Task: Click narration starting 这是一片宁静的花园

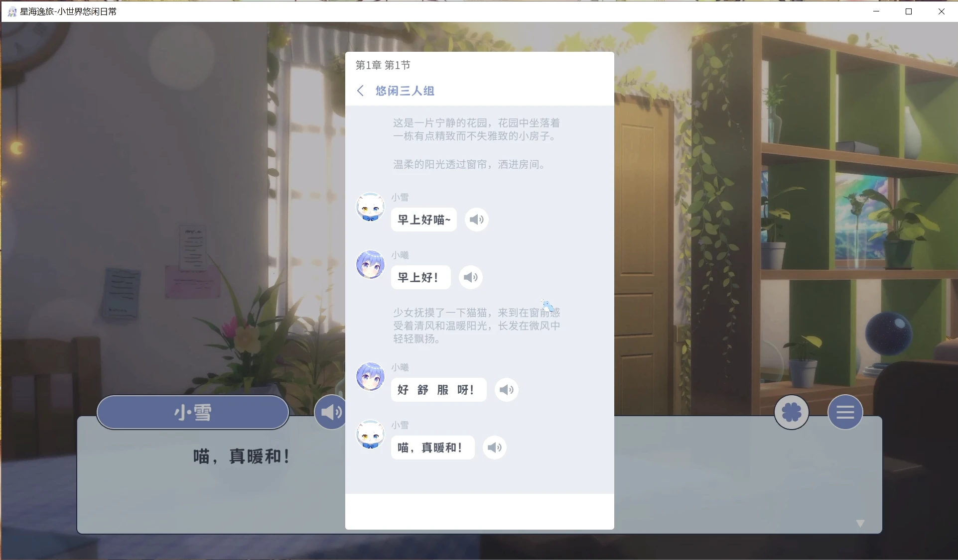Action: [x=476, y=129]
